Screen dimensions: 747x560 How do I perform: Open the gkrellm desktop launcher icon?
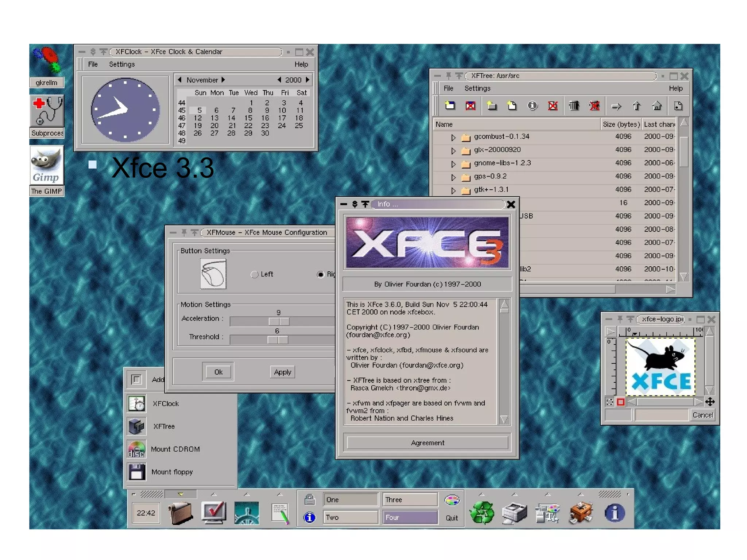[x=47, y=60]
